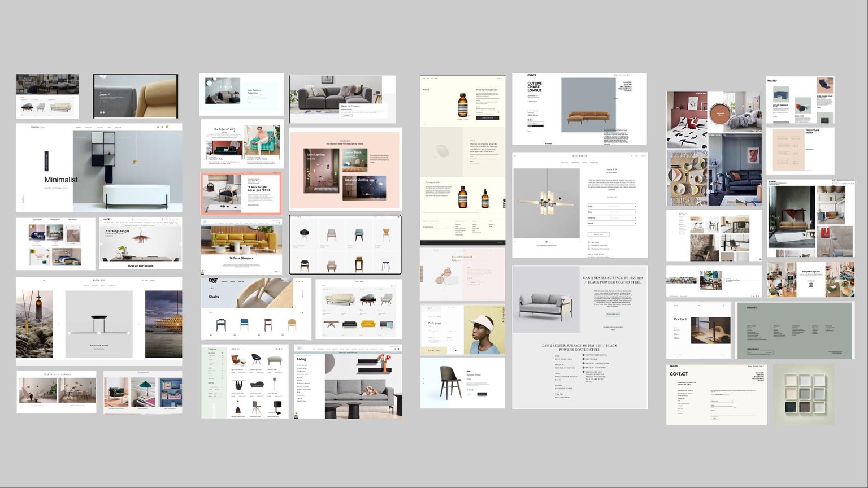
Task: Open the Jasper yellow chair close-up image
Action: tap(136, 96)
